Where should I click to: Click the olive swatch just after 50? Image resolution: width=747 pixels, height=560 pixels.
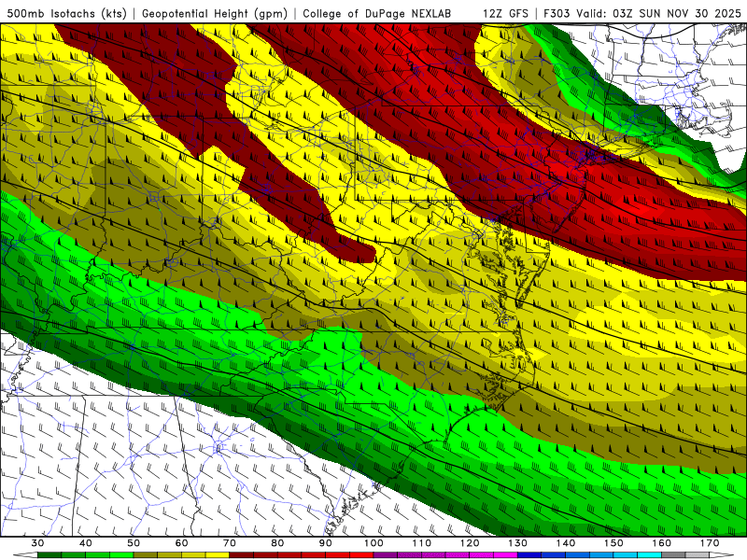pyautogui.click(x=146, y=555)
